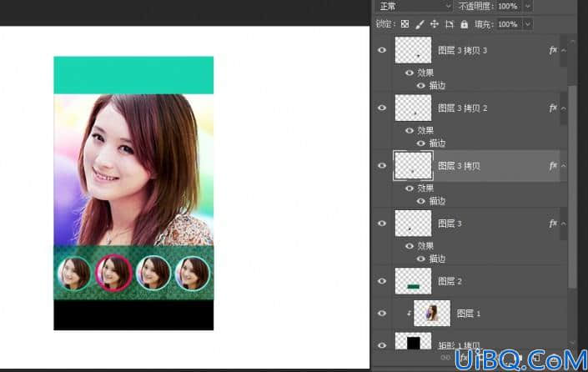The width and height of the screenshot is (588, 372).
Task: Click the red-bordered circular portrait on canvas
Action: coord(113,273)
